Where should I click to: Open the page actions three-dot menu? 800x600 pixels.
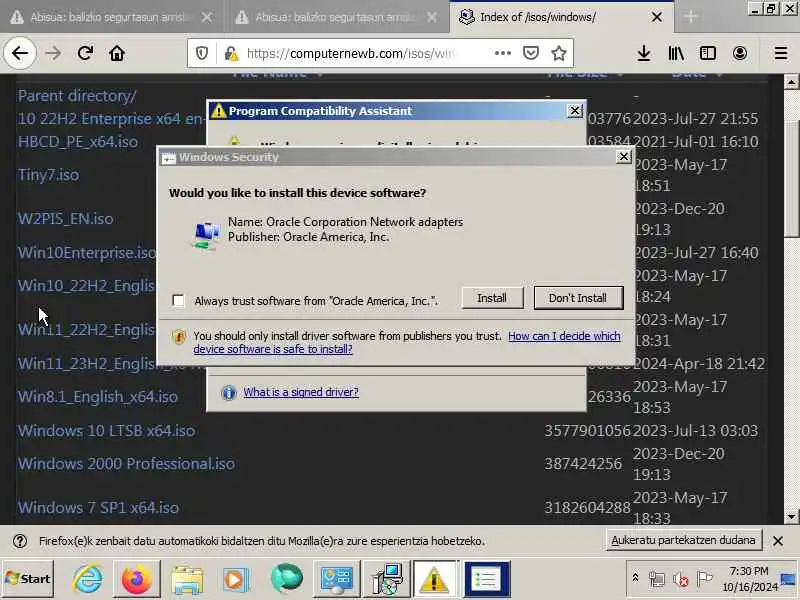pos(503,53)
